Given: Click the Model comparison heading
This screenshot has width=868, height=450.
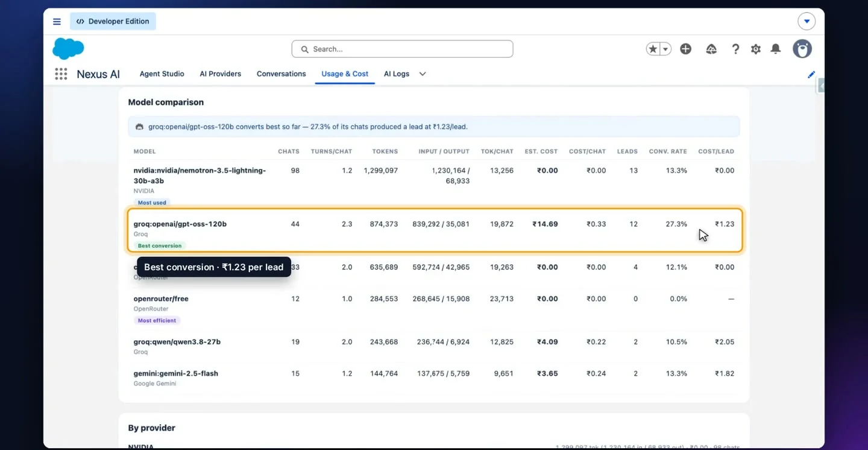Looking at the screenshot, I should [x=166, y=103].
